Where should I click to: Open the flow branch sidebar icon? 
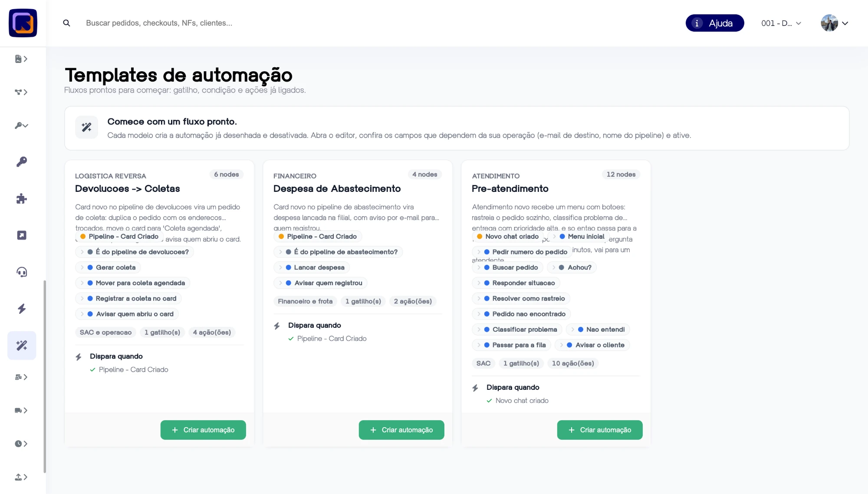coord(21,92)
